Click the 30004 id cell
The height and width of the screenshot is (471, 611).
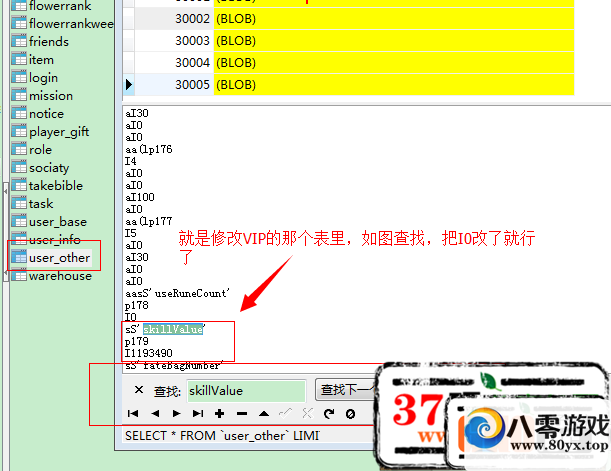pos(174,62)
